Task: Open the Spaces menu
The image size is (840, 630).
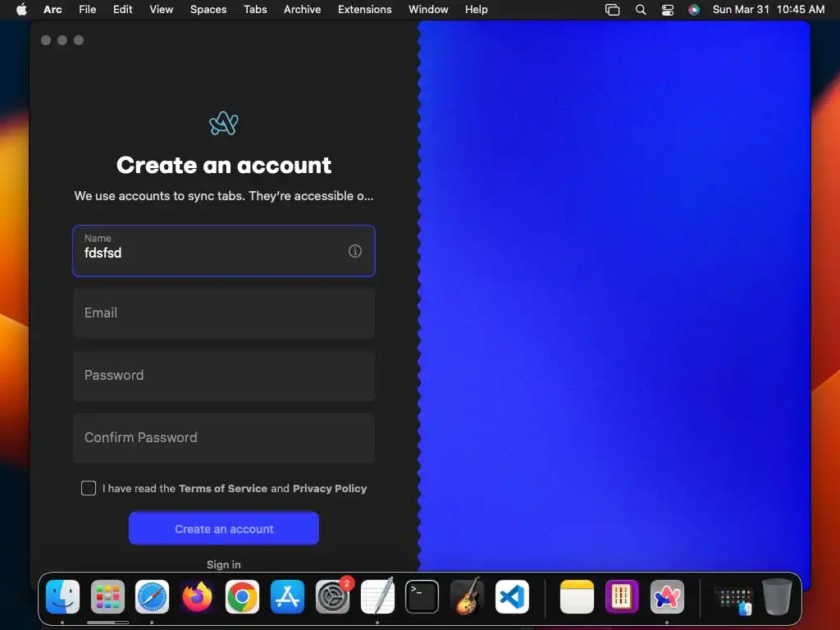Action: [208, 9]
